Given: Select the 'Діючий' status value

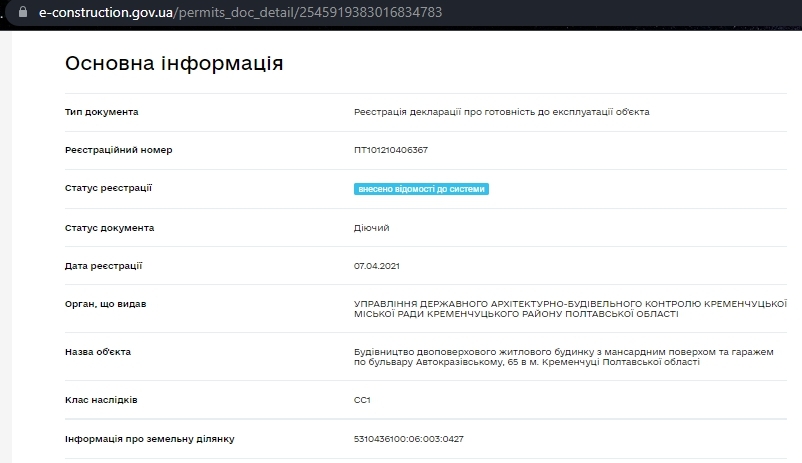Looking at the screenshot, I should coord(371,228).
